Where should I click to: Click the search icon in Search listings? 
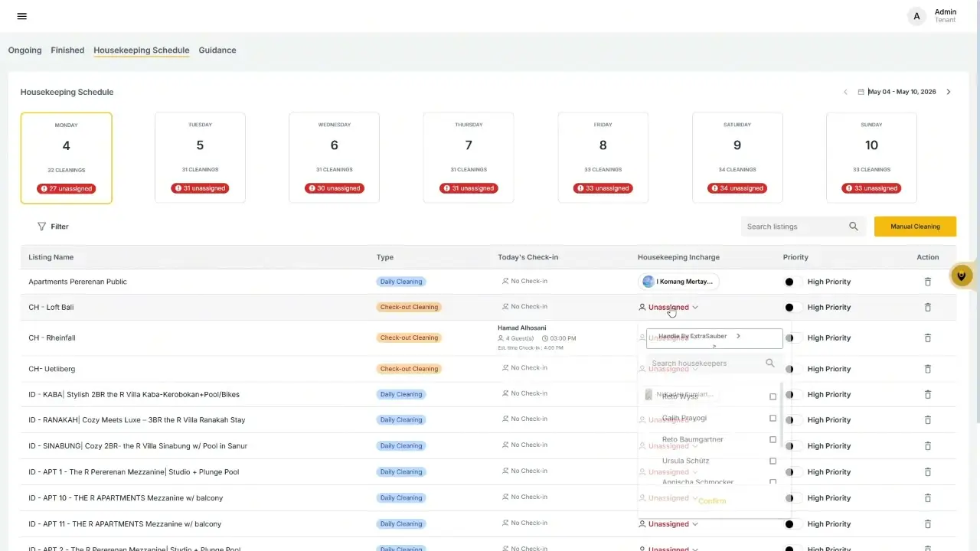coord(854,227)
